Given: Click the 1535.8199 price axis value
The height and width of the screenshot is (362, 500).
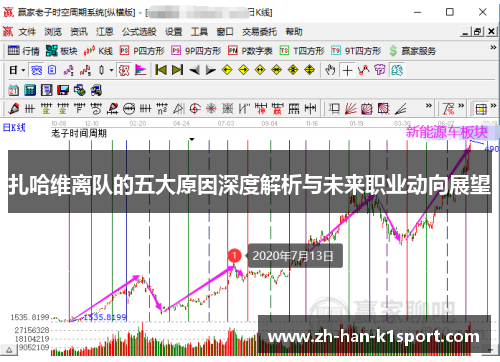Looking at the screenshot, I should click(x=30, y=317).
